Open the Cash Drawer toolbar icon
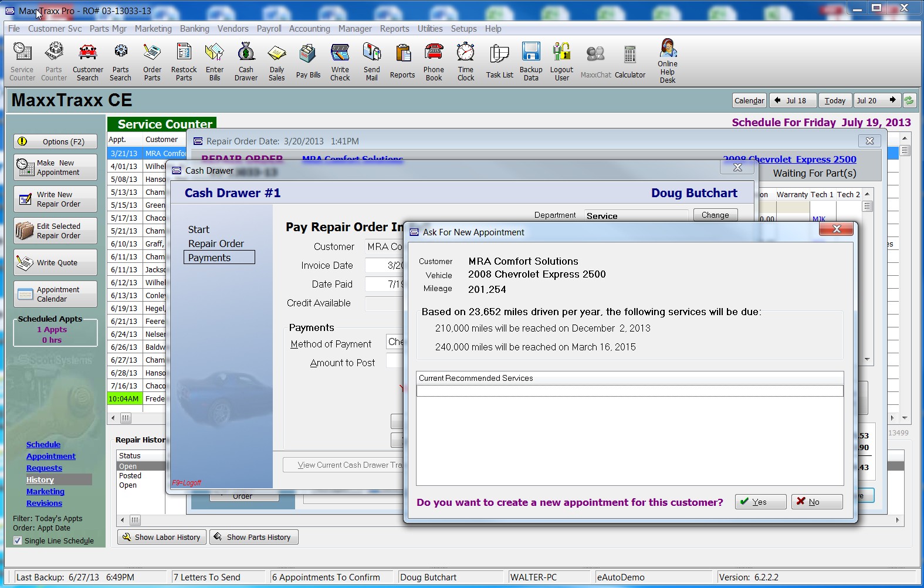The image size is (924, 588). pos(246,61)
